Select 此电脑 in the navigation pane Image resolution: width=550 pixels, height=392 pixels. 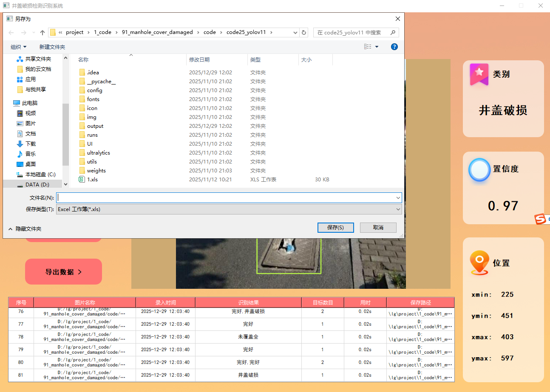point(26,103)
